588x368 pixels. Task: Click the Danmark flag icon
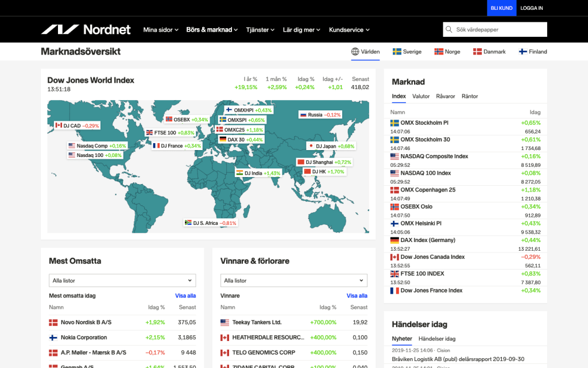click(x=477, y=52)
